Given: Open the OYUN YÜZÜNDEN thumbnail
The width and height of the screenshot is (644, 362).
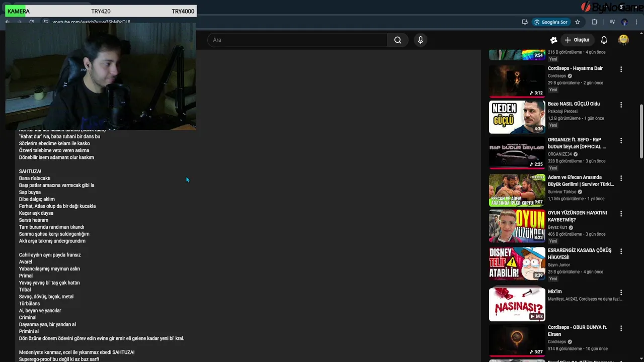Looking at the screenshot, I should click(517, 226).
